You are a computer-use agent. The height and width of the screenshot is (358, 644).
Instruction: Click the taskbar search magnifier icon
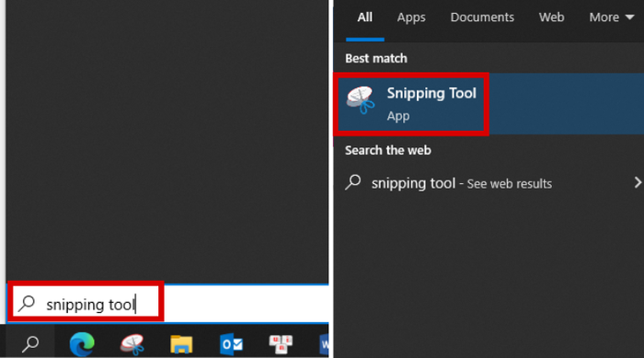pos(30,343)
